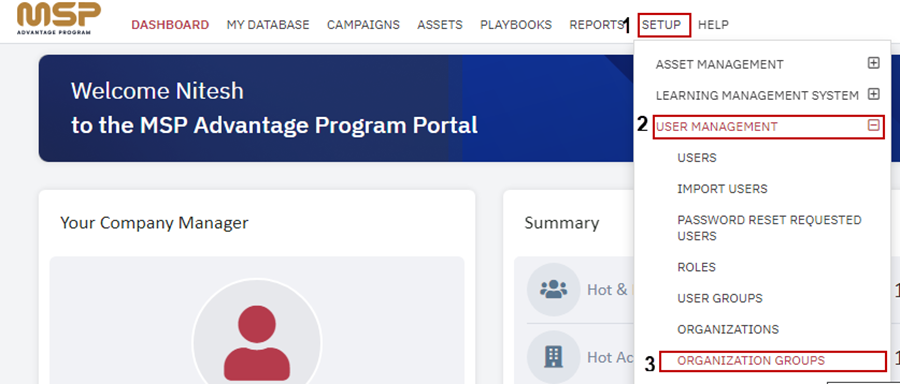Click the building icon in Summary
Screen dimensions: 900x384
click(x=553, y=357)
